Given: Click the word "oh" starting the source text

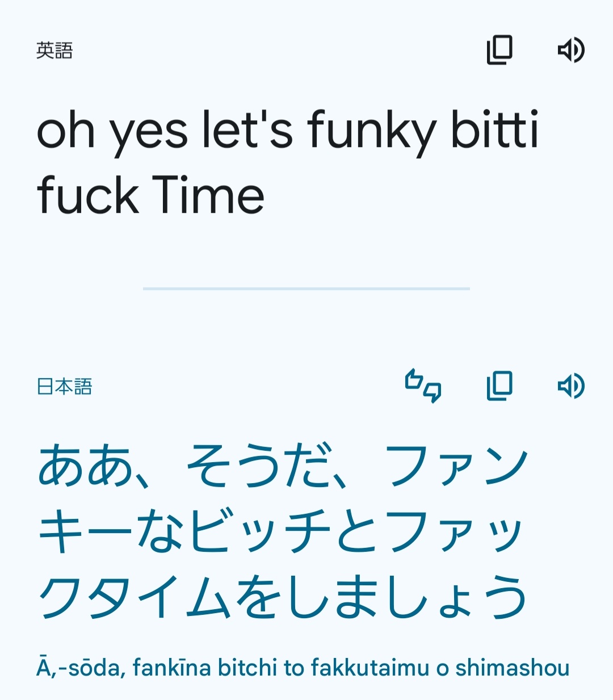Looking at the screenshot, I should 65,131.
